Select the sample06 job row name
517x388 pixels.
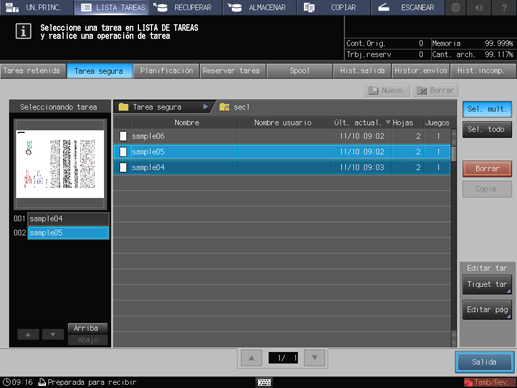pyautogui.click(x=148, y=136)
